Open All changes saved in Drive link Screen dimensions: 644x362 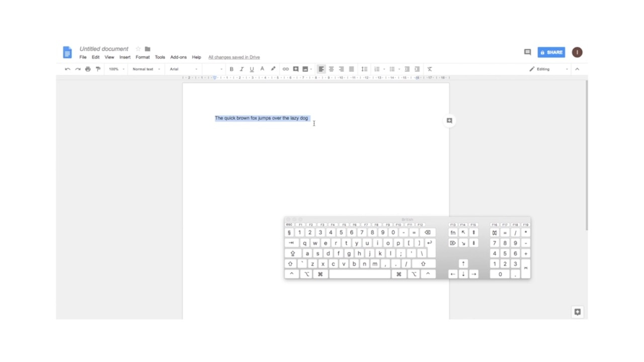[x=233, y=57]
